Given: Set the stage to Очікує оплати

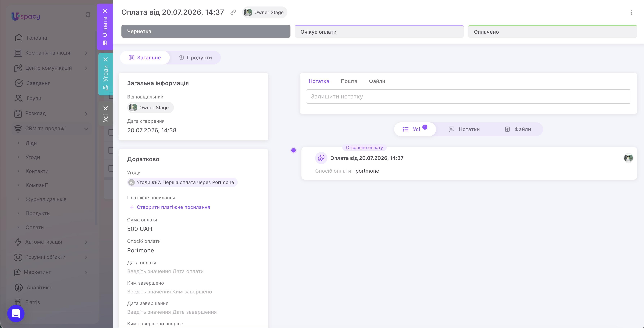Looking at the screenshot, I should (x=379, y=32).
